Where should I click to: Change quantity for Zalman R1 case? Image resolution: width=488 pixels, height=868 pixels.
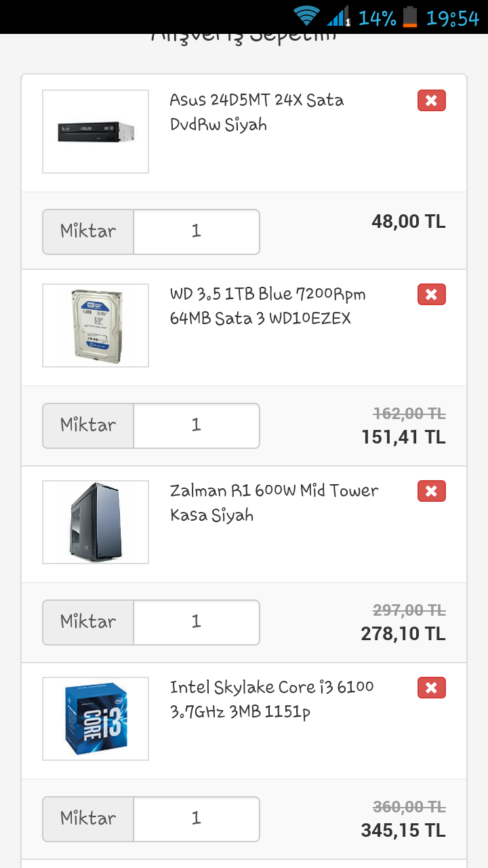[x=197, y=623]
